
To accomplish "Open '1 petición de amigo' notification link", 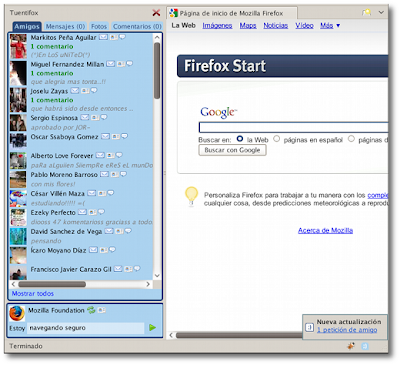I will pos(347,330).
